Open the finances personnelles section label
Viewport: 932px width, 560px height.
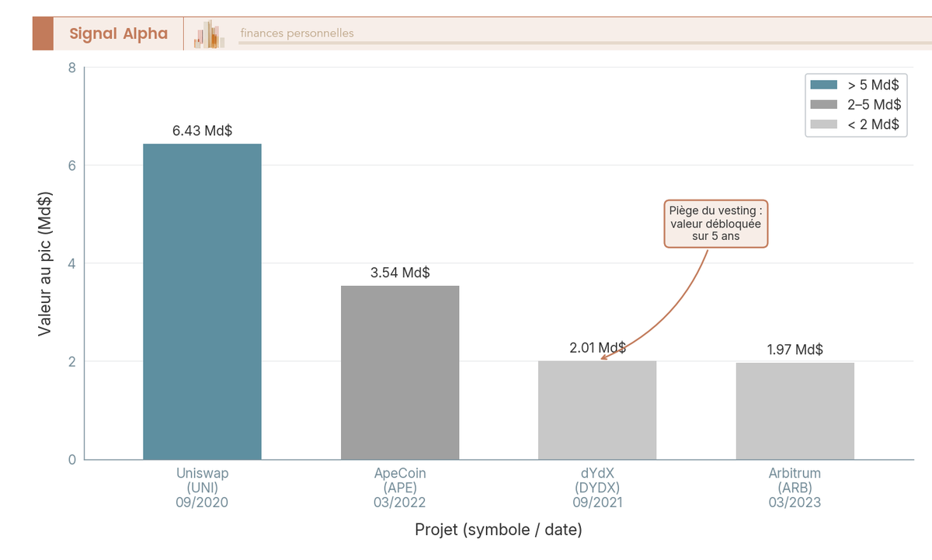[x=297, y=33]
